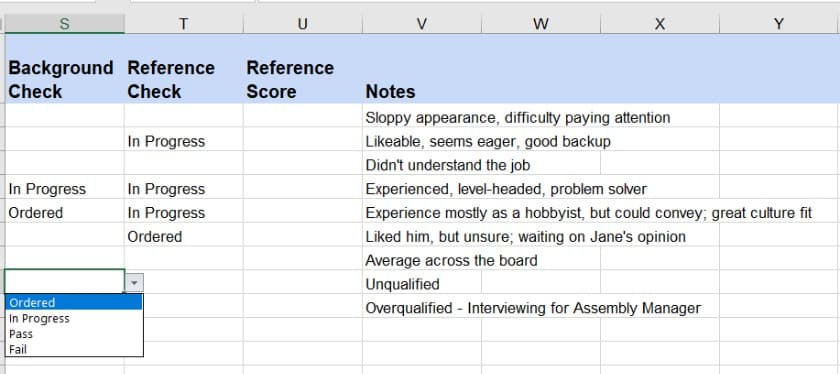840x374 pixels.
Task: Click column U header
Action: click(303, 24)
